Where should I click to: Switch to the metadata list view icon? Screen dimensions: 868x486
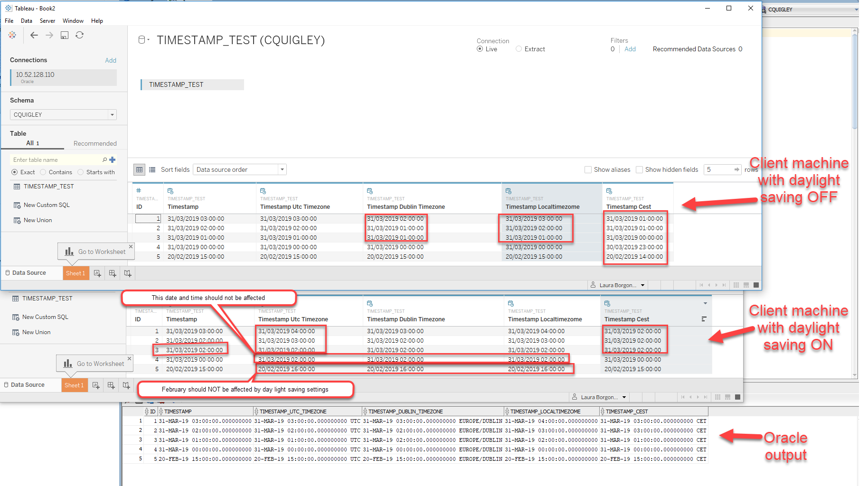click(x=152, y=169)
